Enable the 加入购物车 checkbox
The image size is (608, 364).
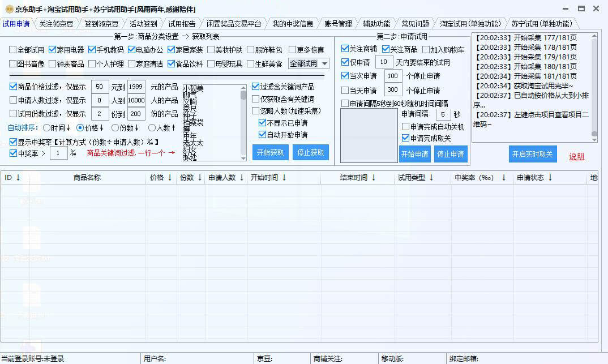(426, 49)
